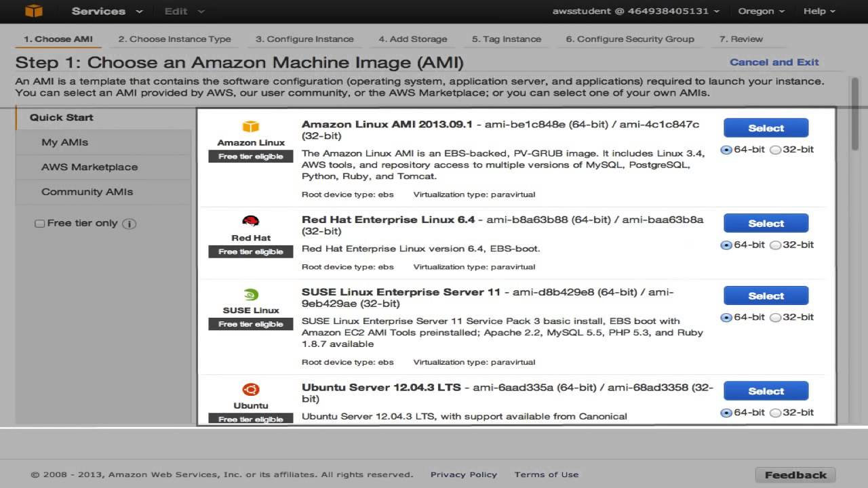Viewport: 868px width, 488px height.
Task: Click the SUSE Linux chameleon icon
Action: pos(251,295)
